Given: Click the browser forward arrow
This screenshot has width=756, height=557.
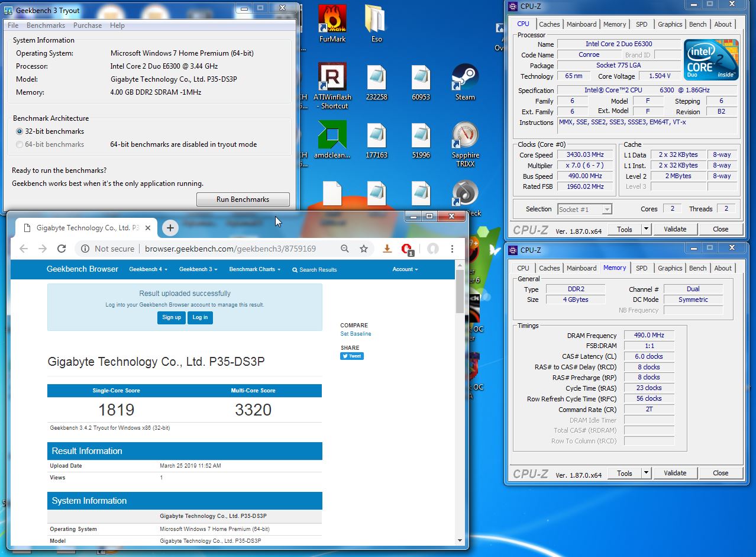Looking at the screenshot, I should point(43,249).
